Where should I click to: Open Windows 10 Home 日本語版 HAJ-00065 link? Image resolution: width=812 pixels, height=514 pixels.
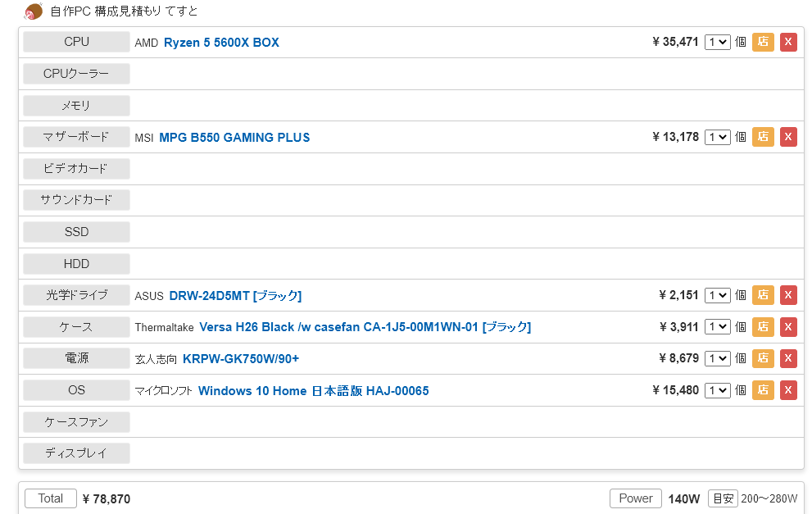tap(313, 391)
